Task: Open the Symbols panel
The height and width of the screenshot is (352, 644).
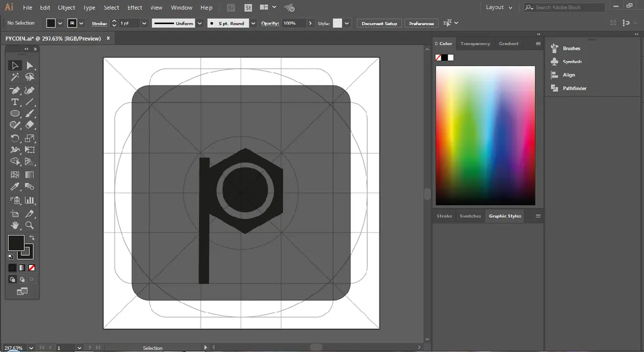Action: click(567, 61)
